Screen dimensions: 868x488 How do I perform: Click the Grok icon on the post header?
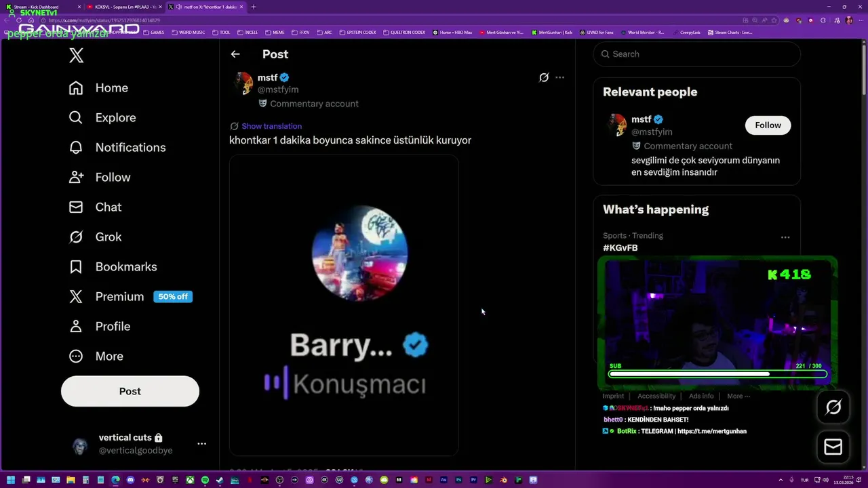point(544,77)
